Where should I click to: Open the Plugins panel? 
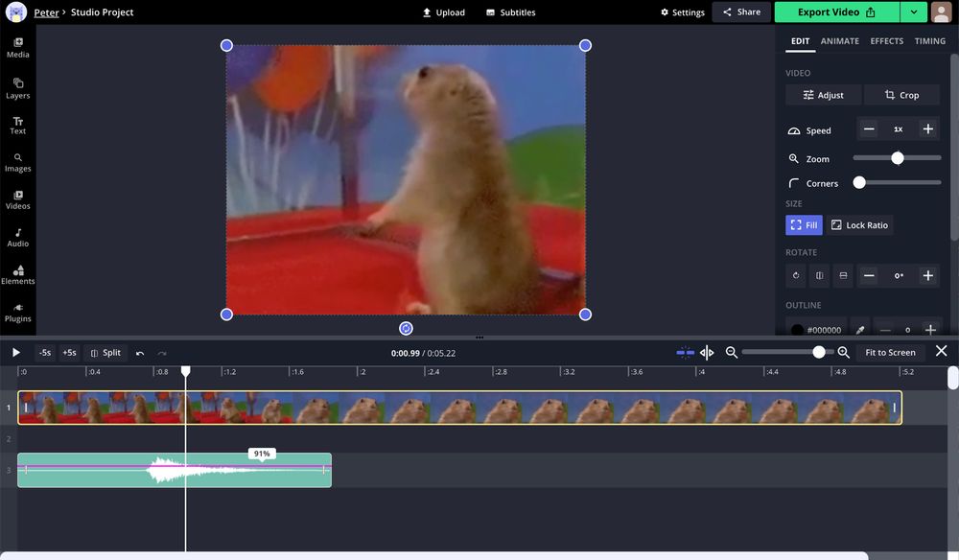[x=17, y=312]
